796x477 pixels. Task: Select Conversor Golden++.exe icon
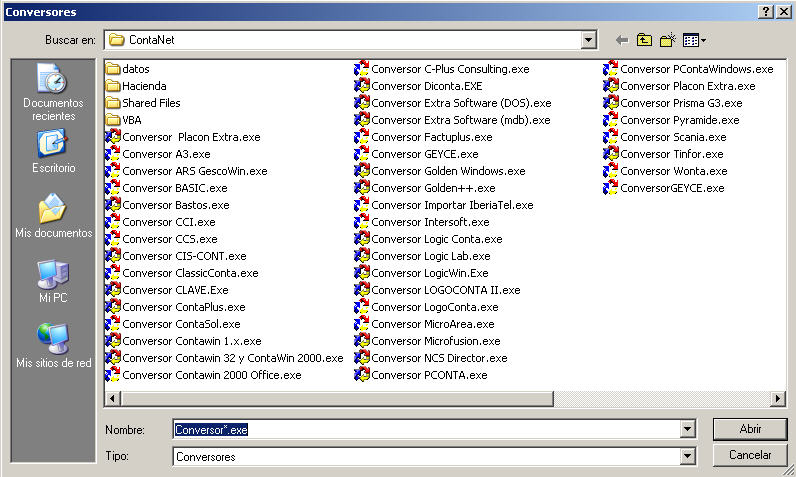(x=362, y=188)
